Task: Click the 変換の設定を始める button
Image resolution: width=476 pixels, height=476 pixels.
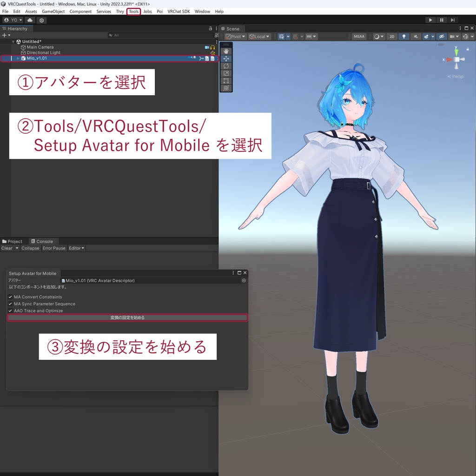Action: (127, 317)
